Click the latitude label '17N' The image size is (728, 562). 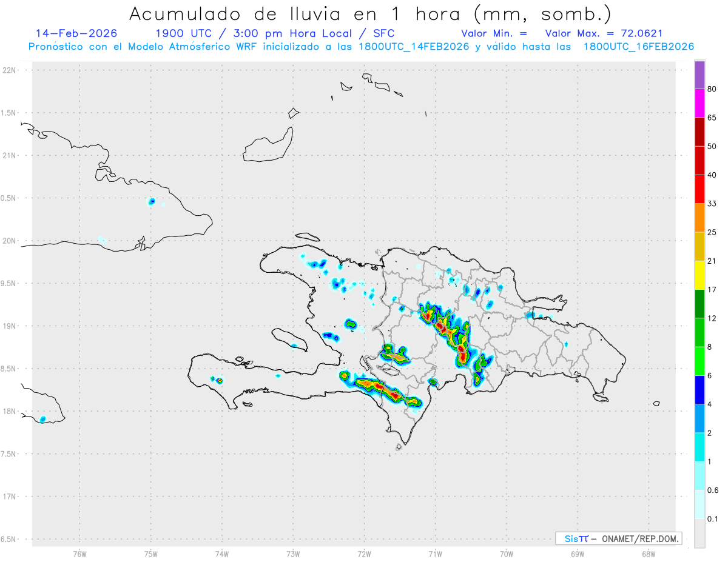click(x=10, y=497)
